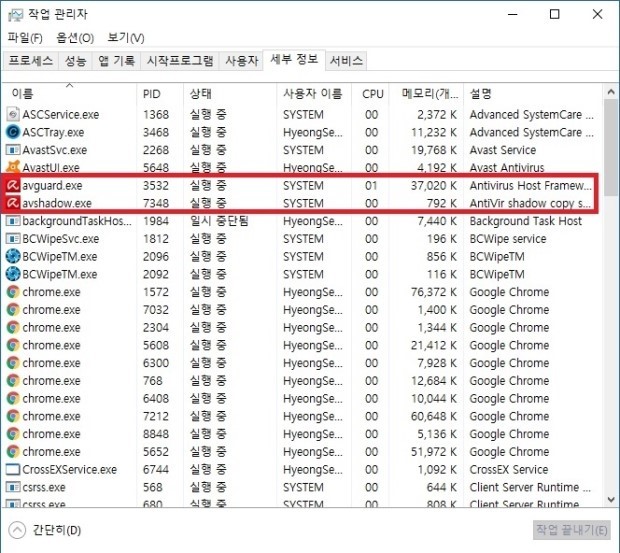Click Chrome icon for PID 6300 row
Image resolution: width=620 pixels, height=553 pixels.
[x=13, y=363]
